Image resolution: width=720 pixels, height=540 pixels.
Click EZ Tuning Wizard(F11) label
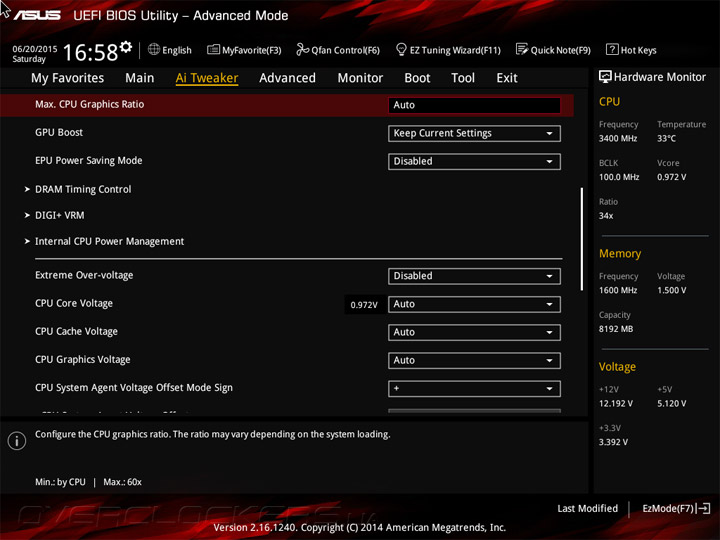click(x=455, y=50)
